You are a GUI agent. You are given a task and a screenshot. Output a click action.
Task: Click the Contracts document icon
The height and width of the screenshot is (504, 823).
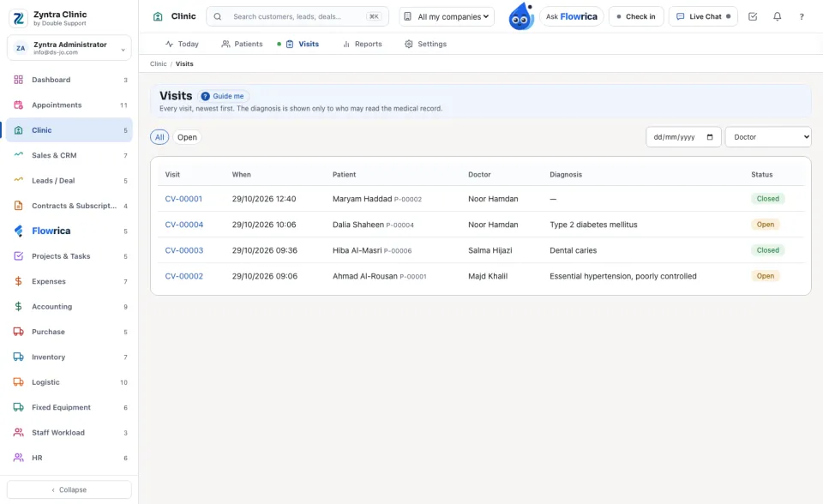(x=18, y=206)
